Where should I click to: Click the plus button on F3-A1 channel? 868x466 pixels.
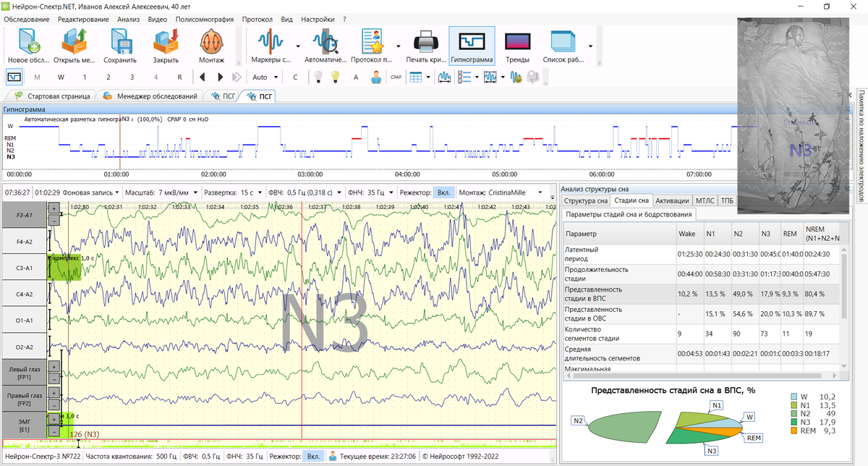click(x=54, y=208)
